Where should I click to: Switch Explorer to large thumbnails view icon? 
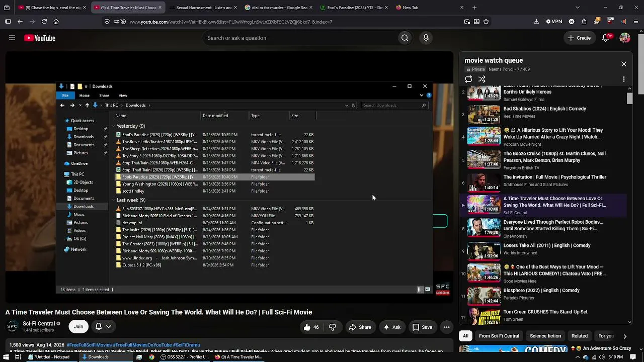pos(427,290)
